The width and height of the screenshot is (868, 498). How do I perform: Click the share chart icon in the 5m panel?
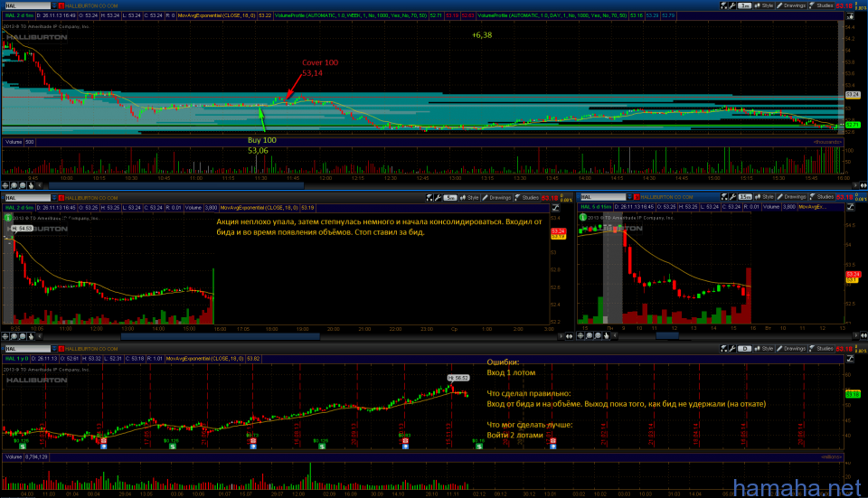(429, 198)
